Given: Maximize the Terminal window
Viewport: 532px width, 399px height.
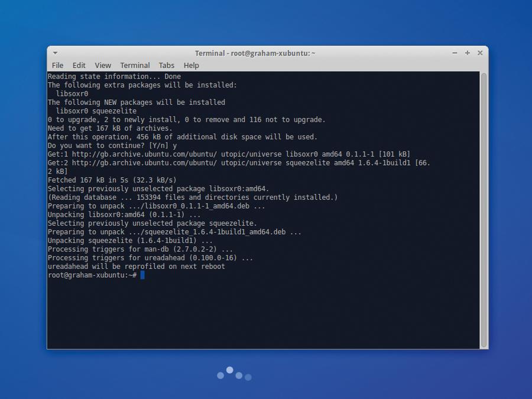Looking at the screenshot, I should click(x=467, y=53).
